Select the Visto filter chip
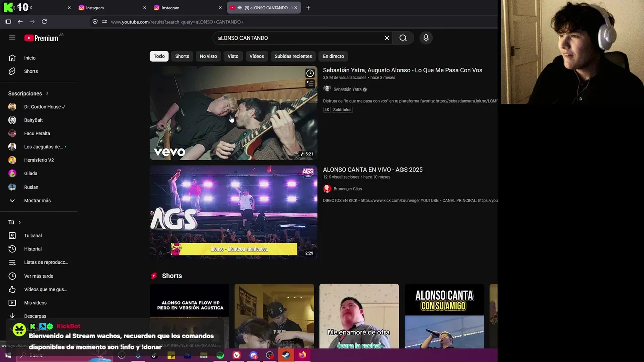This screenshot has width=644, height=362. tap(233, 56)
